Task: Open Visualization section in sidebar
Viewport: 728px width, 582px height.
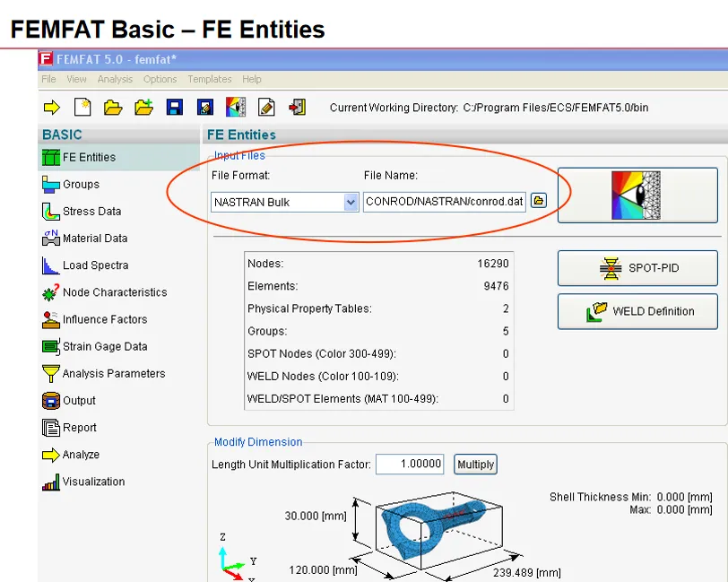Action: (x=83, y=482)
